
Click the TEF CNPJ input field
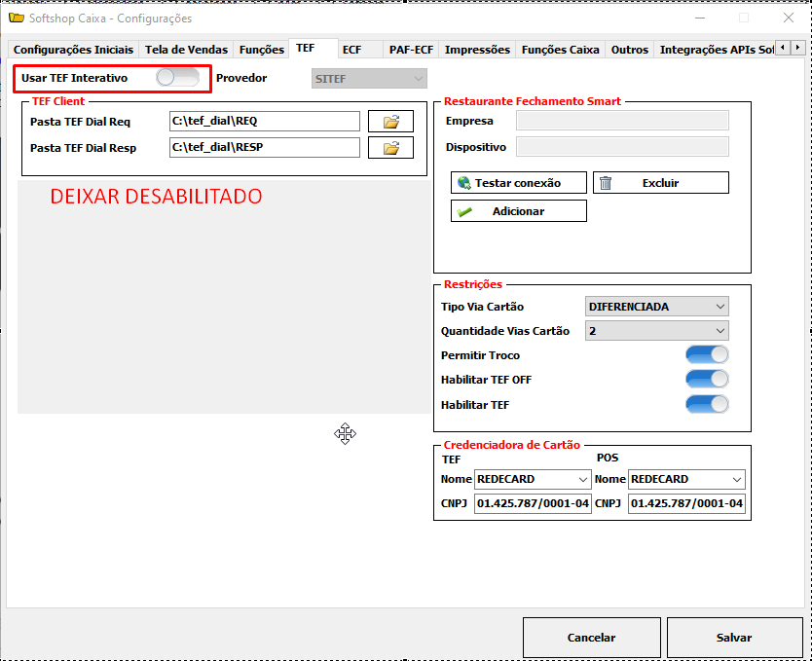532,504
